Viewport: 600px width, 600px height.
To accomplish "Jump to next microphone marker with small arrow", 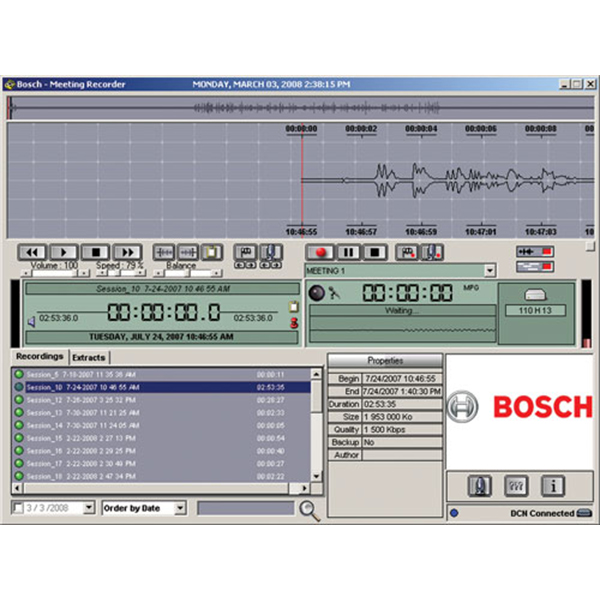I will tap(277, 265).
